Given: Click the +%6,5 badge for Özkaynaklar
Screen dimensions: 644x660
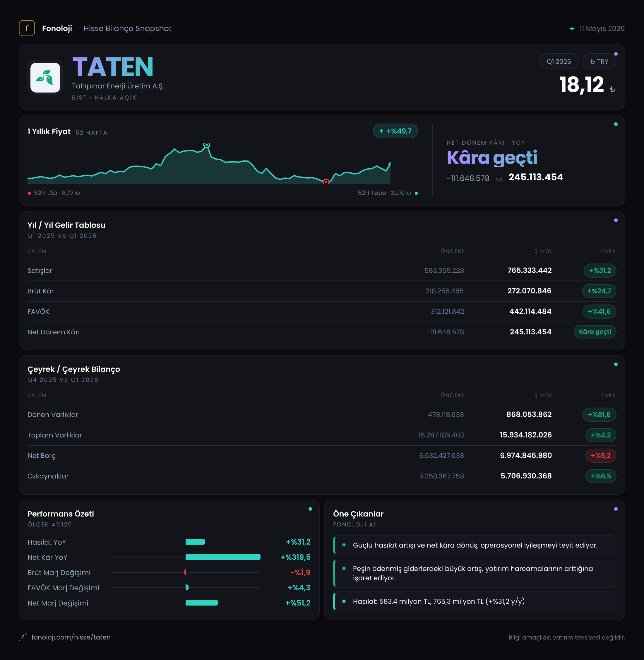Looking at the screenshot, I should click(x=601, y=476).
